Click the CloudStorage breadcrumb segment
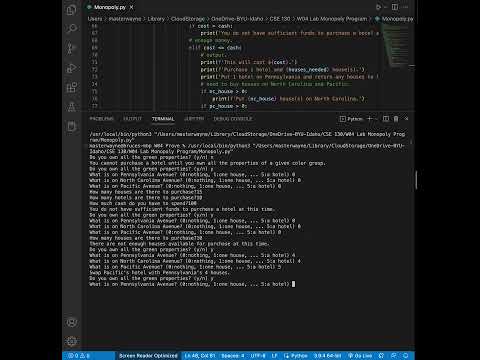Image resolution: width=480 pixels, height=360 pixels. tap(188, 19)
